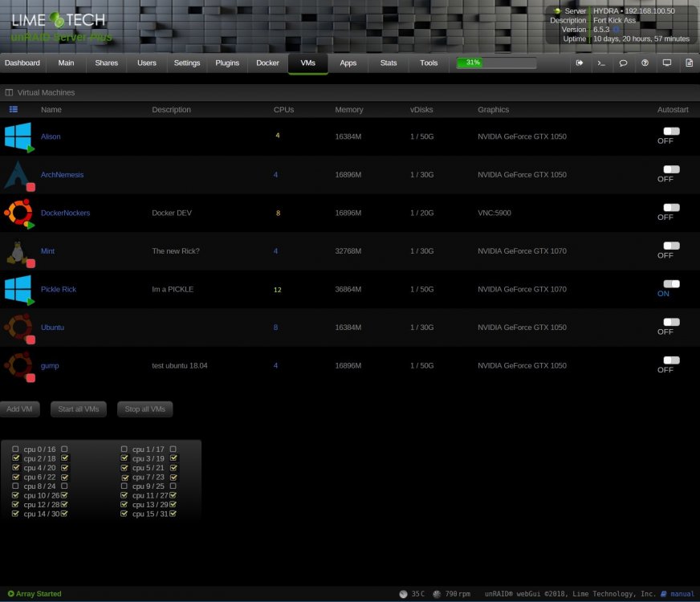Open the log document icon
700x602 pixels.
pos(689,63)
